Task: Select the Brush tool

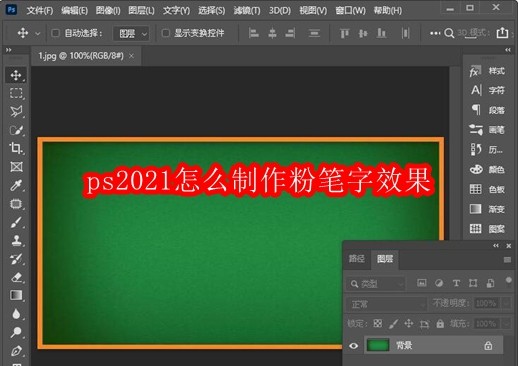Action: point(16,222)
